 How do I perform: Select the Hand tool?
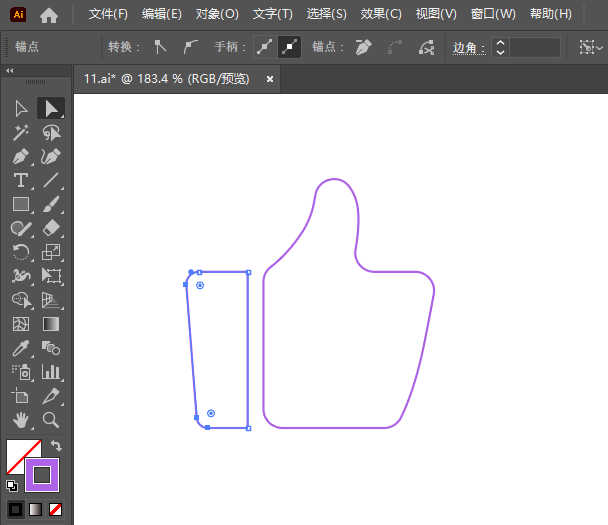(x=21, y=420)
